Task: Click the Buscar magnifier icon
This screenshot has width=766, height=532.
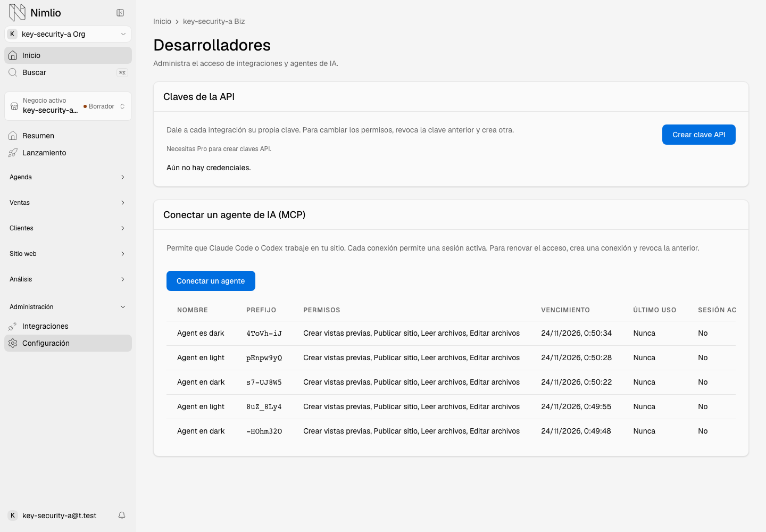Action: 13,72
